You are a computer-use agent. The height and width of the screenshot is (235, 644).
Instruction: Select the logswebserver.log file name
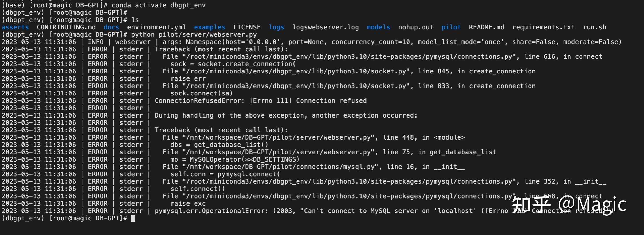[326, 27]
